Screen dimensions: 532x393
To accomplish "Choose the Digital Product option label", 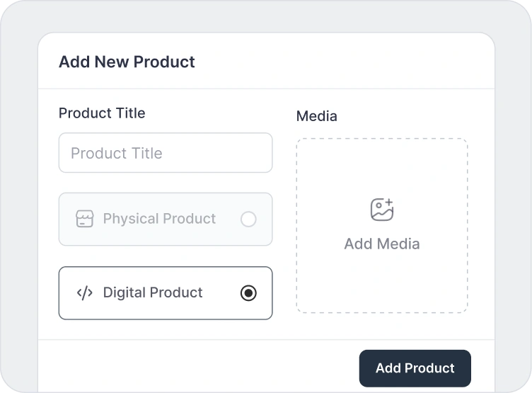I will pos(153,293).
